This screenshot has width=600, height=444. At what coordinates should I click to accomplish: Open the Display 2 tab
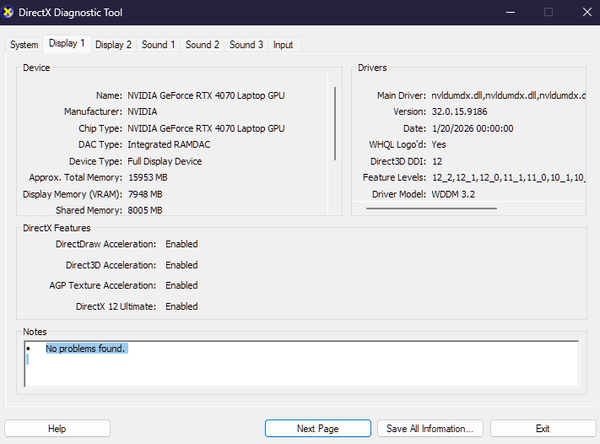[113, 45]
